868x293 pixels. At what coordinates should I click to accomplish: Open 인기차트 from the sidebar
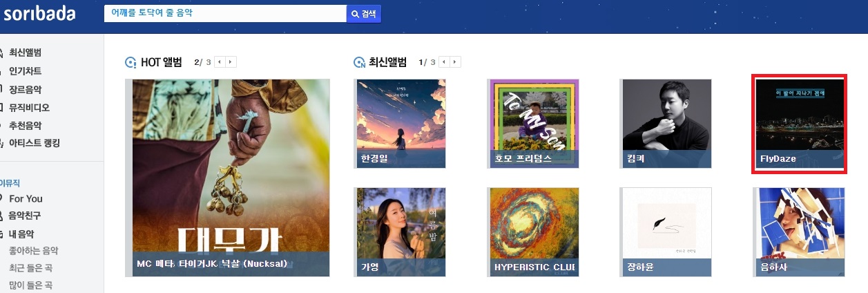coord(25,71)
